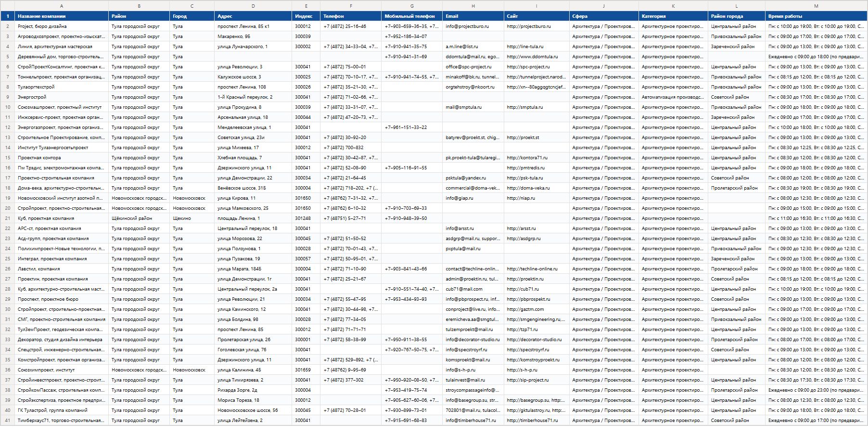Click the 'Район города' header cell
868x434 pixels.
coord(737,16)
